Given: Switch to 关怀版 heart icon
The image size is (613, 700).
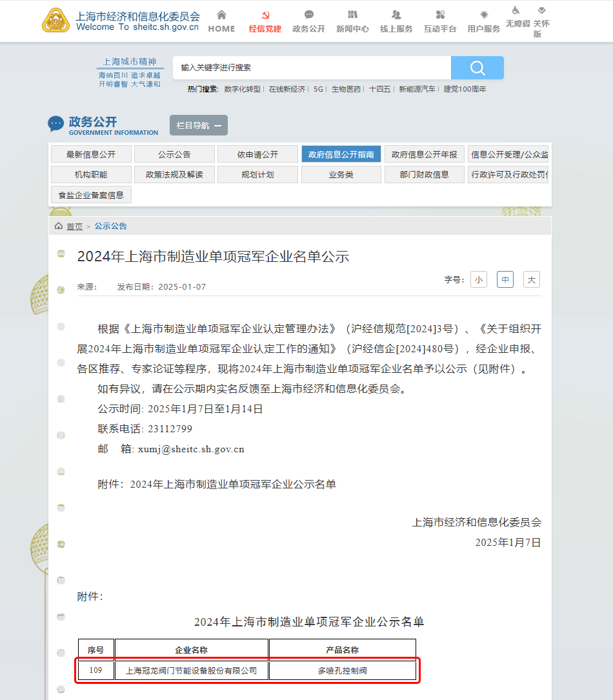Looking at the screenshot, I should [541, 10].
